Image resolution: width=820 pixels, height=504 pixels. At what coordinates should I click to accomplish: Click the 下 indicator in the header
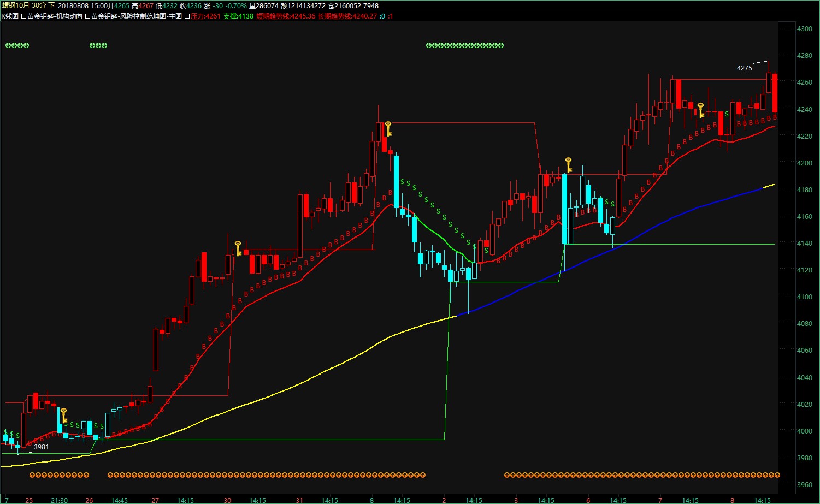[x=51, y=5]
